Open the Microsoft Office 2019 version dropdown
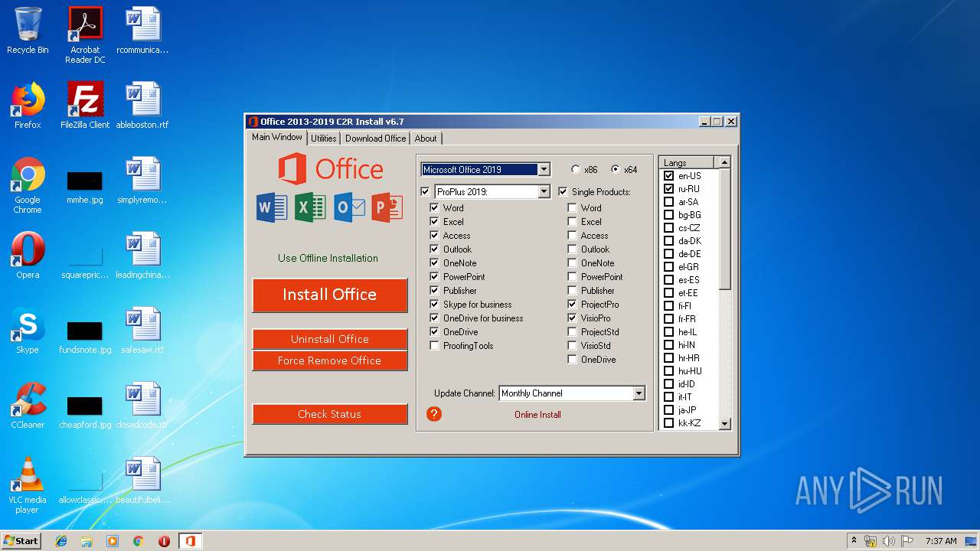The height and width of the screenshot is (551, 980). 544,170
